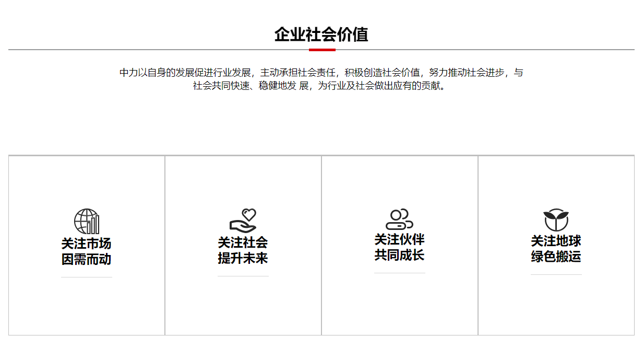The image size is (644, 359).
Task: Click the description line starting with 社会共同快速
Action: [321, 86]
